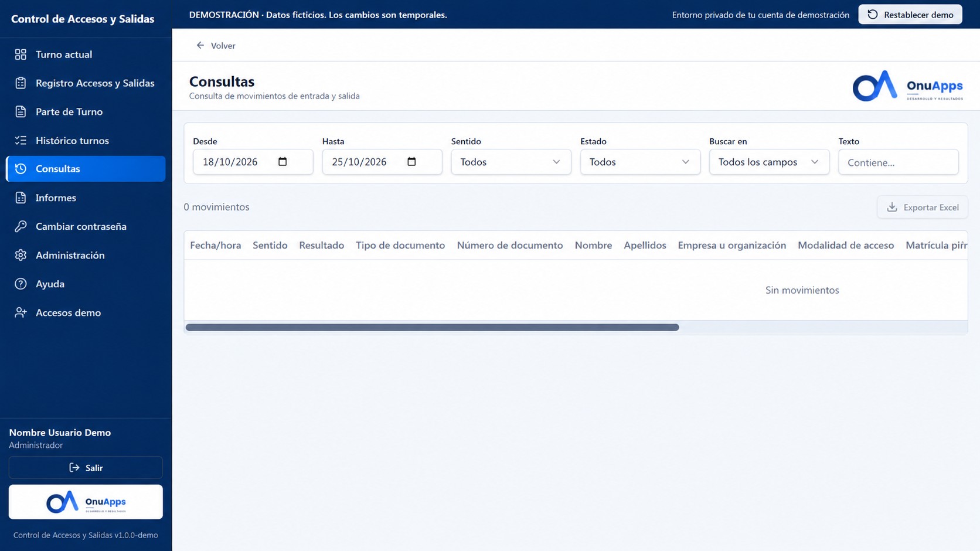980x551 pixels.
Task: Click the table horizontal scrollbar
Action: (433, 327)
